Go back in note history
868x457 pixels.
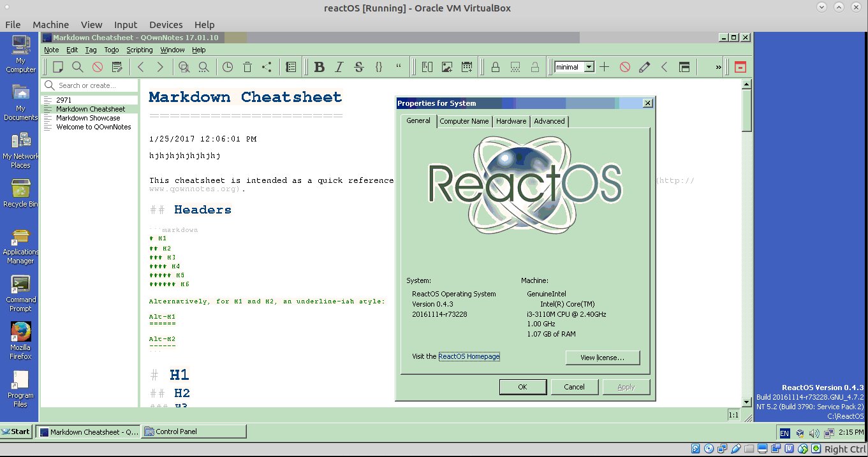(x=141, y=67)
